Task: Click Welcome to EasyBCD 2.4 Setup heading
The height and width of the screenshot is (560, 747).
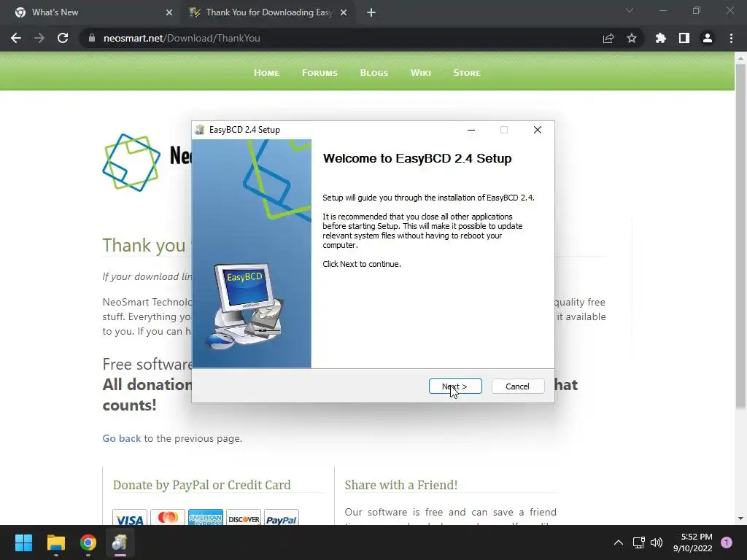Action: click(x=417, y=158)
